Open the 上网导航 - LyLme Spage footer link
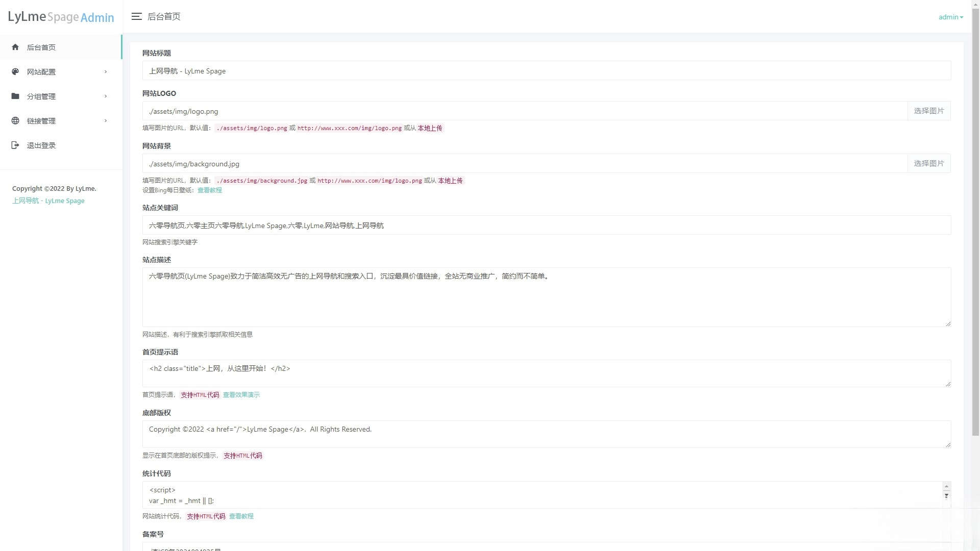The width and height of the screenshot is (980, 551). tap(48, 201)
